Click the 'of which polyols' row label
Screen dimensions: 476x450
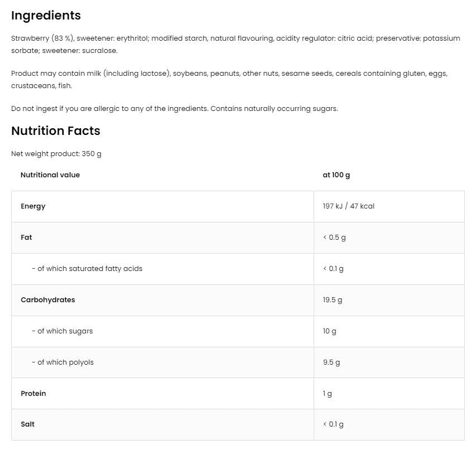tap(63, 362)
